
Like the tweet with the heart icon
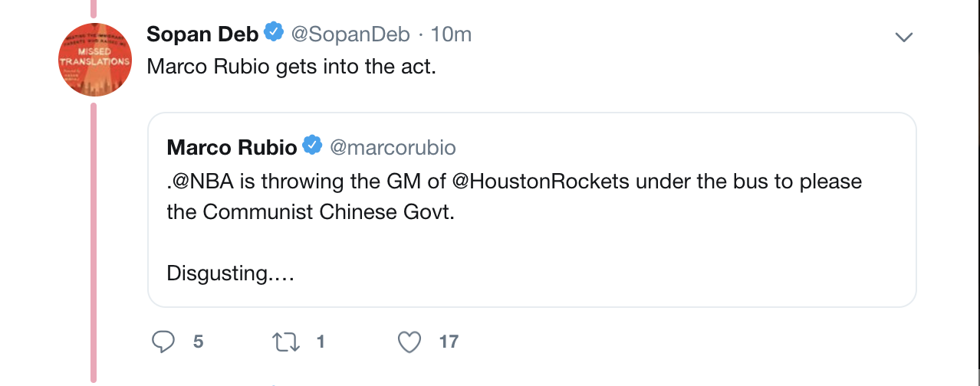409,342
